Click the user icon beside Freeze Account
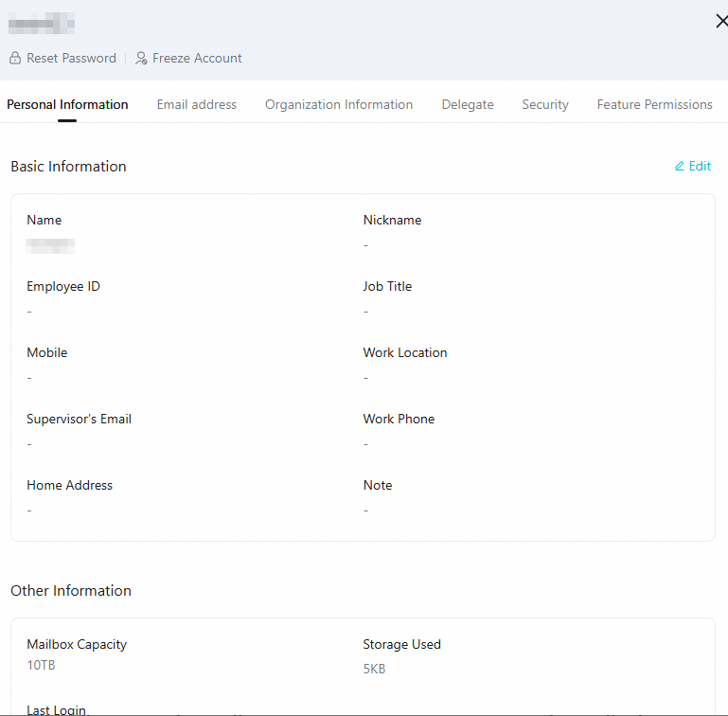The width and height of the screenshot is (728, 716). [141, 58]
